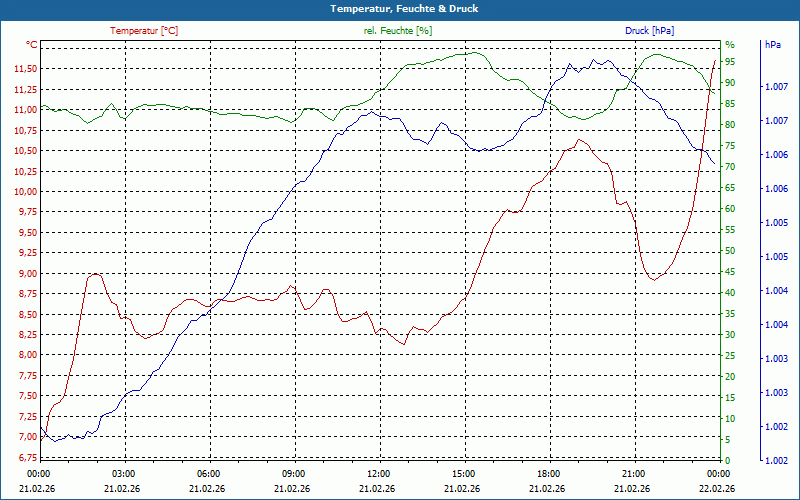Screen dimensions: 800x500
Task: Click the 12:00 time axis label
Action: point(378,473)
